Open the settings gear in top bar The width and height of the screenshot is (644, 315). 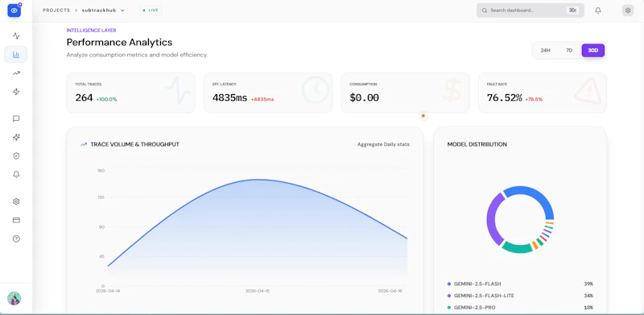pos(628,10)
